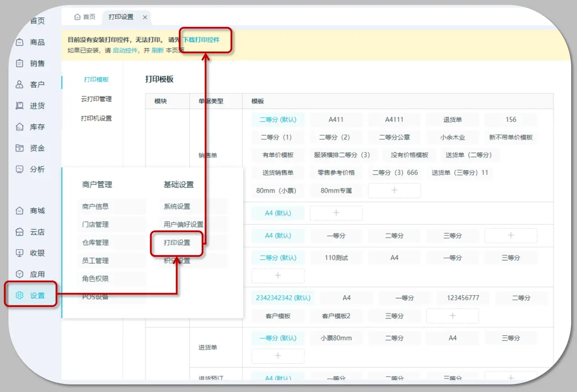This screenshot has height=392, width=577.
Task: Select the 送货单 (三等分) 11 template
Action: coord(460,173)
